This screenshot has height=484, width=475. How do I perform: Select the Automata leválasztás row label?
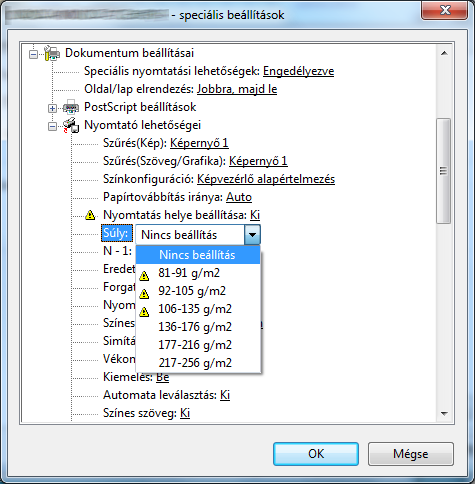pos(160,395)
